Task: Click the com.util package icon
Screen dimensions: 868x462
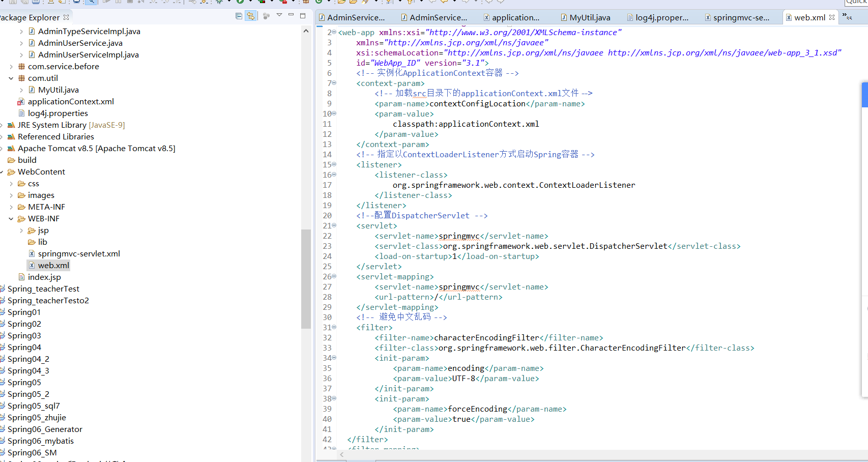Action: pos(21,78)
